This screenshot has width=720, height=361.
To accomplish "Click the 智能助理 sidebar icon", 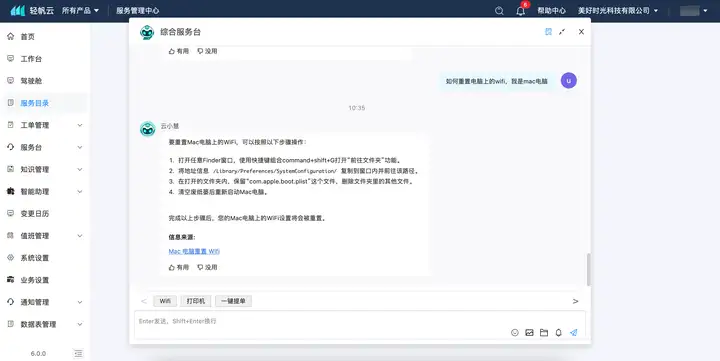I will tap(11, 191).
